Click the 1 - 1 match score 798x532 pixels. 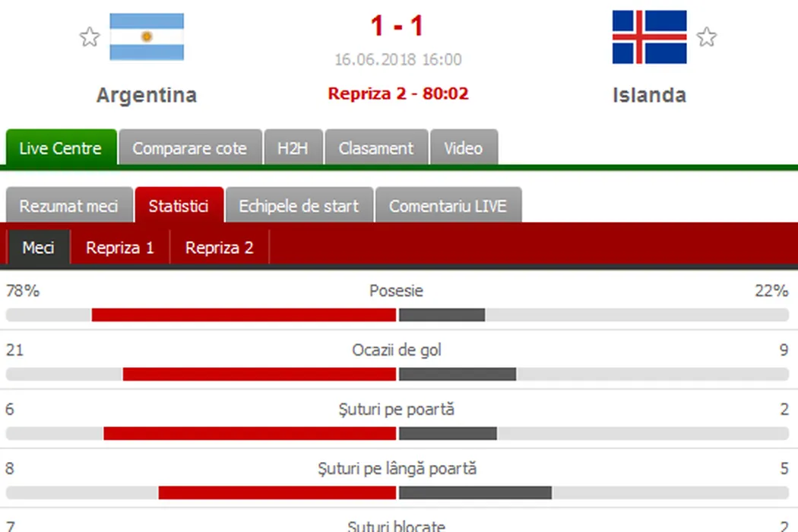click(x=397, y=27)
